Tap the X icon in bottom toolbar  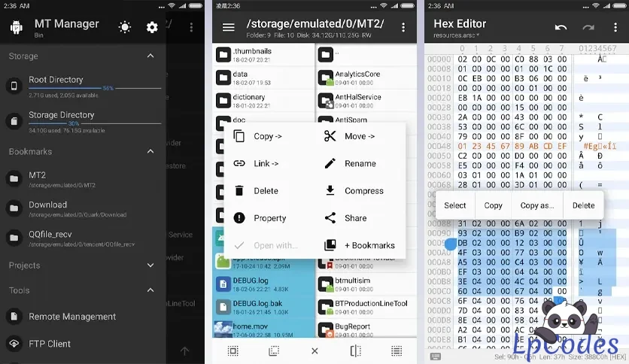tap(315, 351)
